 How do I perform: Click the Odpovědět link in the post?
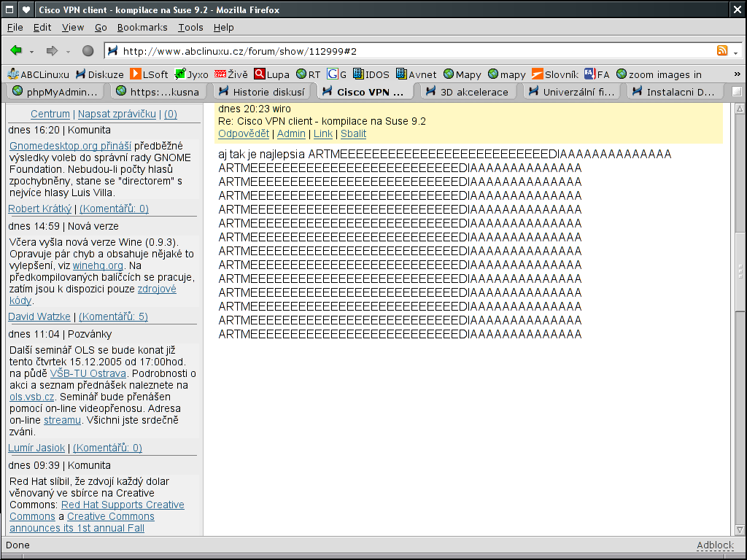pyautogui.click(x=244, y=133)
